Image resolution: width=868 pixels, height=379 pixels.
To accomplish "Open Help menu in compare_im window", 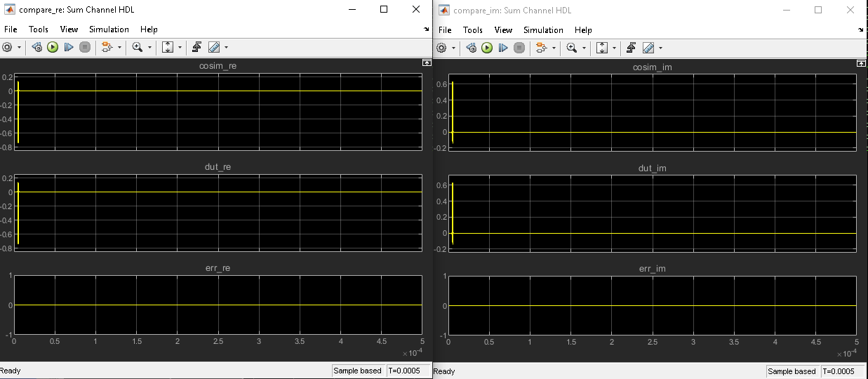I will pyautogui.click(x=583, y=30).
